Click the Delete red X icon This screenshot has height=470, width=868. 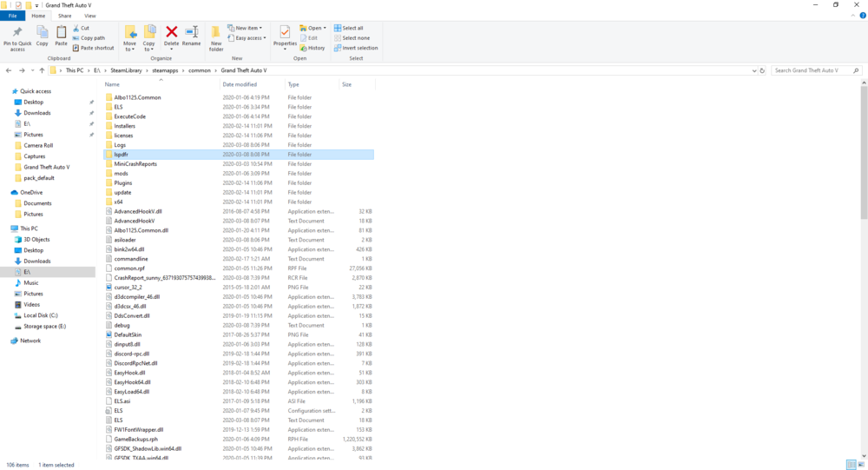click(x=172, y=33)
